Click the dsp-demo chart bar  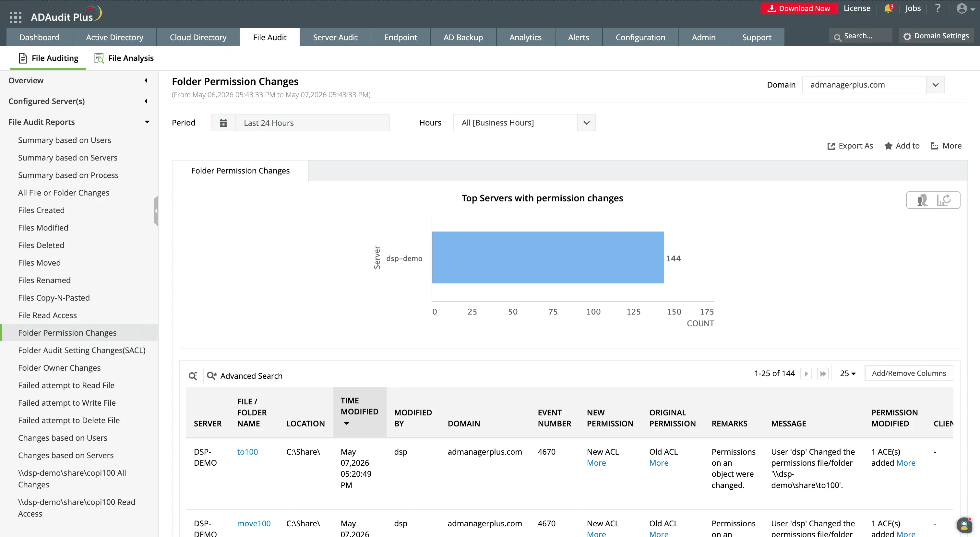click(548, 257)
